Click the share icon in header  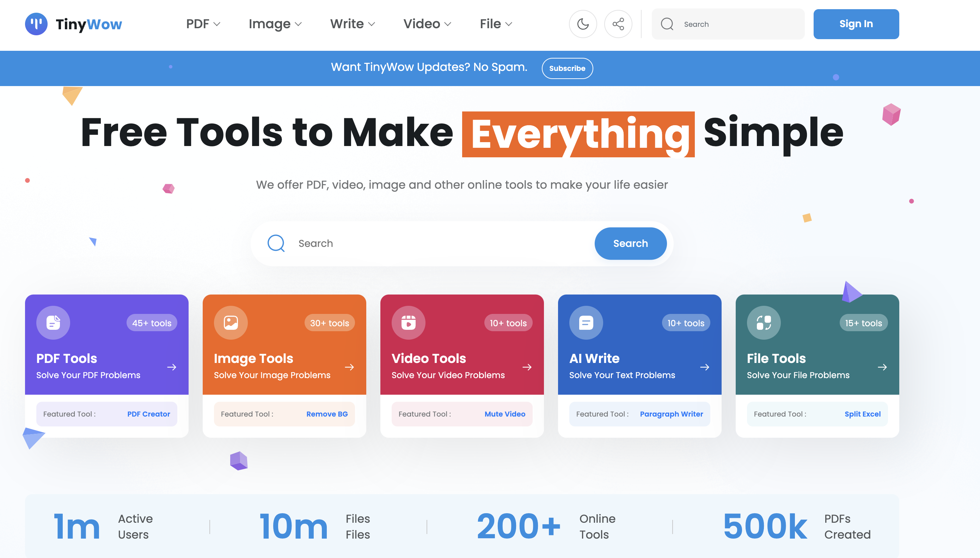point(618,24)
